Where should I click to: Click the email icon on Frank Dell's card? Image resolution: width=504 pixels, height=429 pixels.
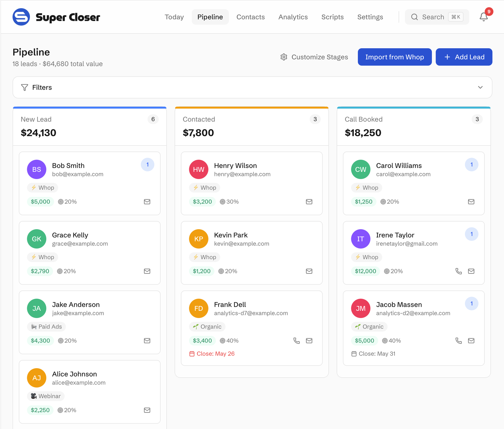[309, 341]
